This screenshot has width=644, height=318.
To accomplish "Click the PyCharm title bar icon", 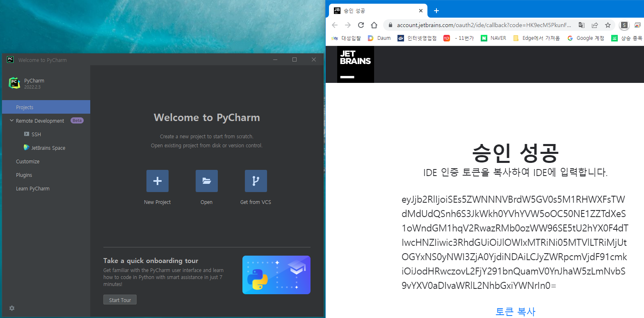I will point(10,59).
